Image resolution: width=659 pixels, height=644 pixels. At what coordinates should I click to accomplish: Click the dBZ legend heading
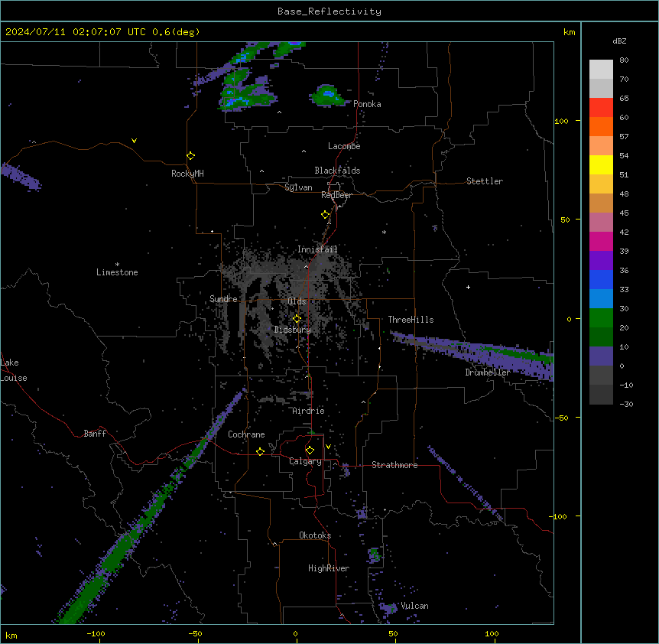coord(619,41)
